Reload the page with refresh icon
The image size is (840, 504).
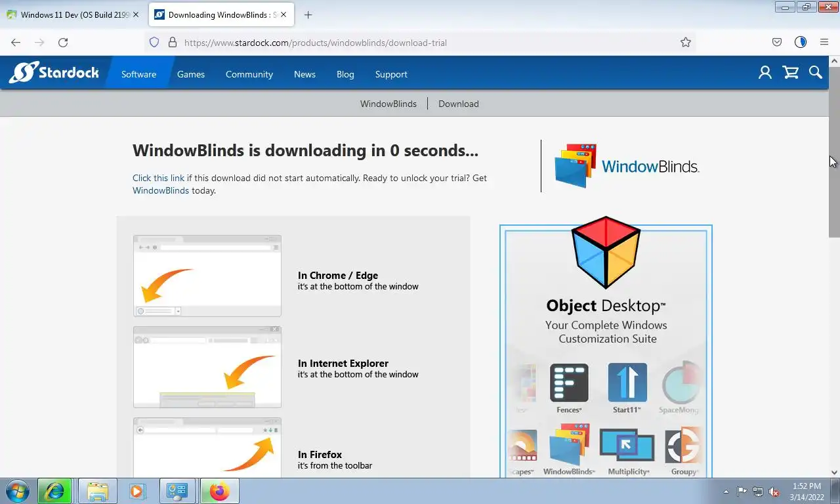coord(63,43)
